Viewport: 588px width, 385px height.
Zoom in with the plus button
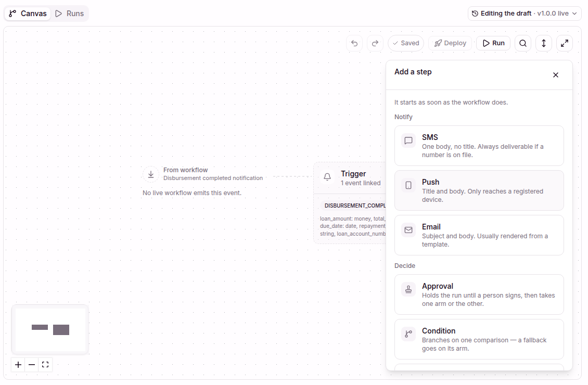[18, 364]
